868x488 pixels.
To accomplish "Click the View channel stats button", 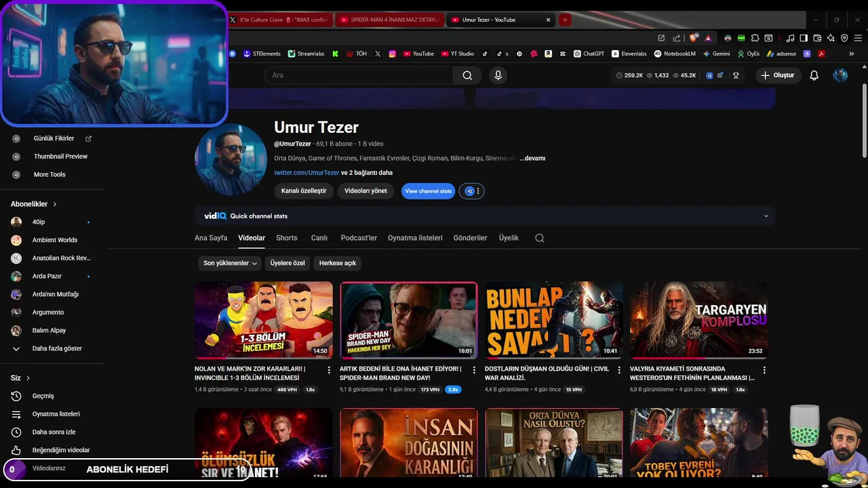I will click(x=428, y=191).
